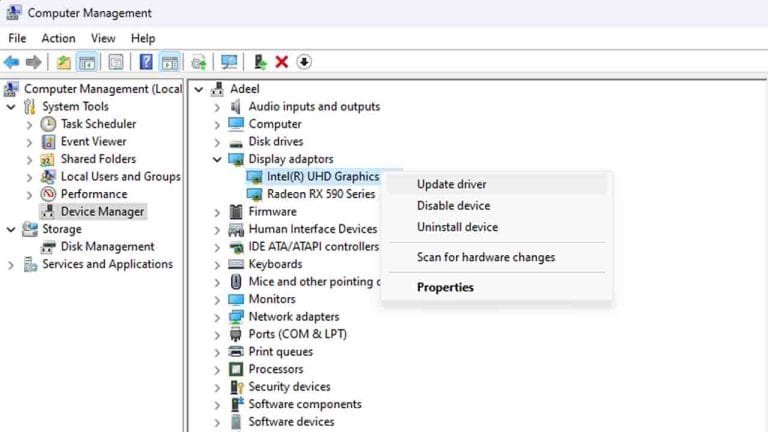Open the blue Help question mark icon
This screenshot has height=432, width=768.
pos(146,62)
